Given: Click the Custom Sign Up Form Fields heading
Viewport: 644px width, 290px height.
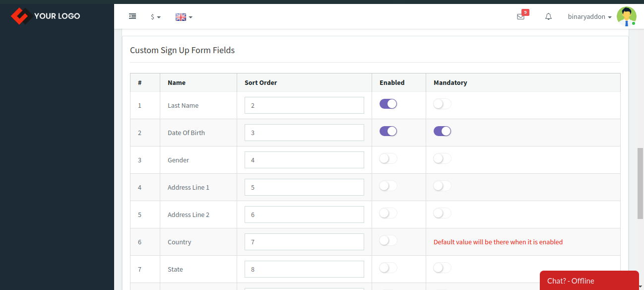Looking at the screenshot, I should coord(182,50).
